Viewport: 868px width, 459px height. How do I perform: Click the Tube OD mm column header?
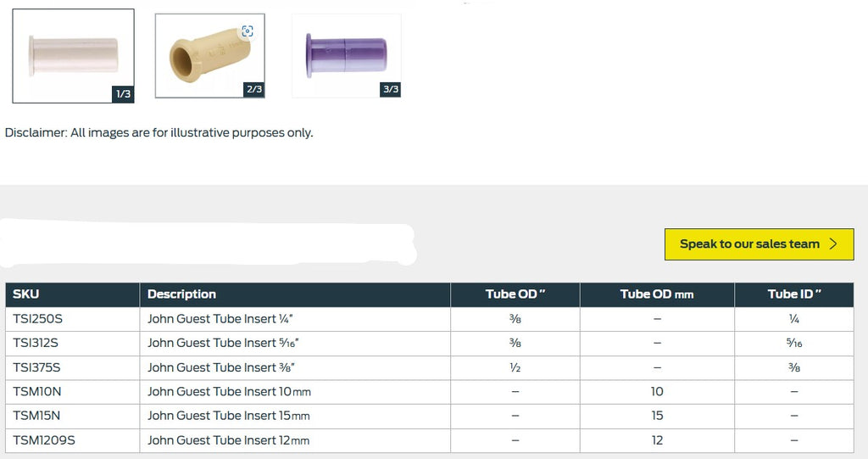pos(657,294)
